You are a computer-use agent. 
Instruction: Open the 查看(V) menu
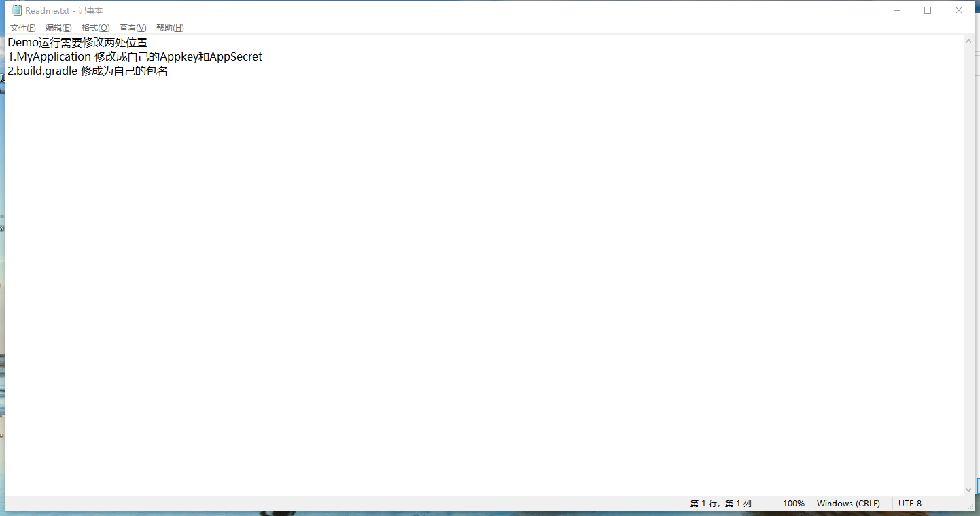[x=133, y=28]
